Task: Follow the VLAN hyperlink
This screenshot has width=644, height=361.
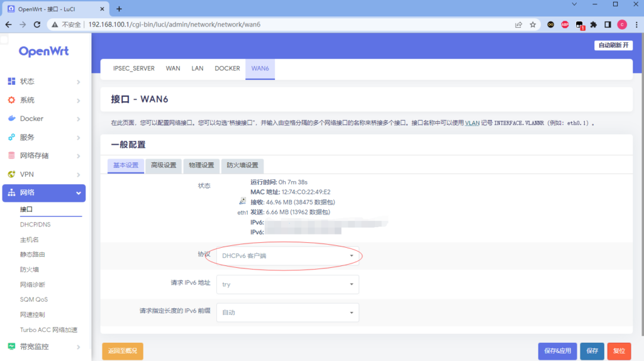Action: click(x=472, y=123)
